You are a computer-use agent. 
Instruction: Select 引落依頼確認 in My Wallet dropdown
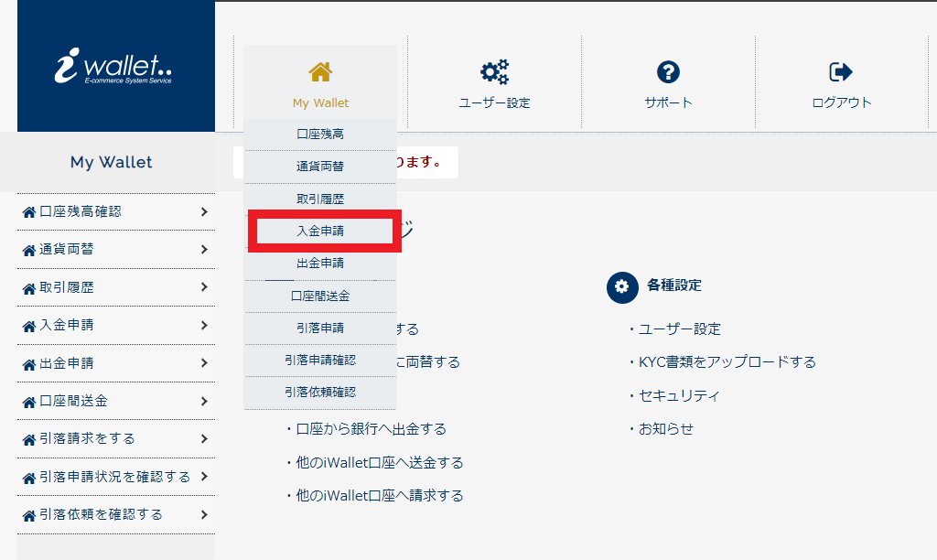click(320, 393)
